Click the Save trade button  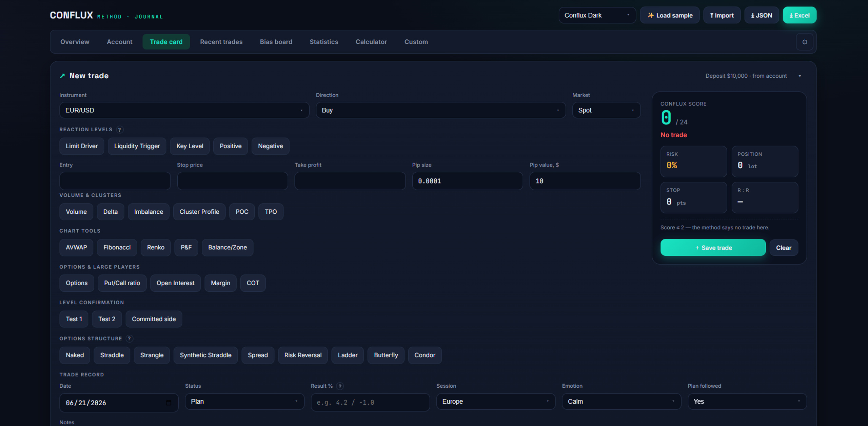[713, 248]
